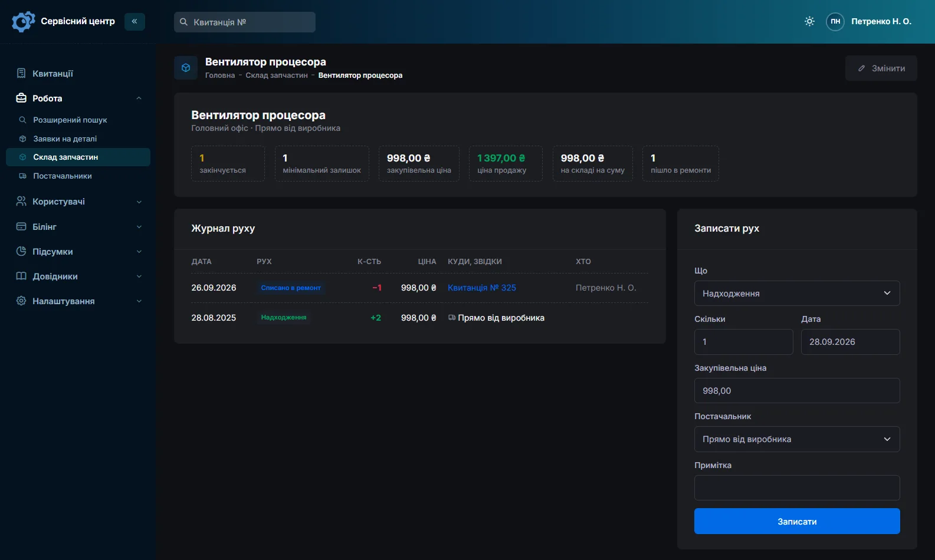This screenshot has height=560, width=935.
Task: Expand the Довідники section chevron
Action: pyautogui.click(x=139, y=276)
